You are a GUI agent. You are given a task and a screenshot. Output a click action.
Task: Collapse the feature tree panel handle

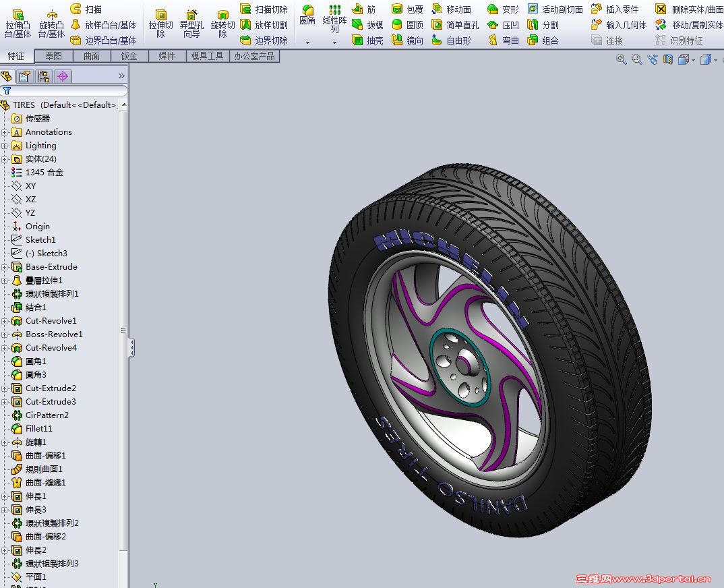coord(132,347)
